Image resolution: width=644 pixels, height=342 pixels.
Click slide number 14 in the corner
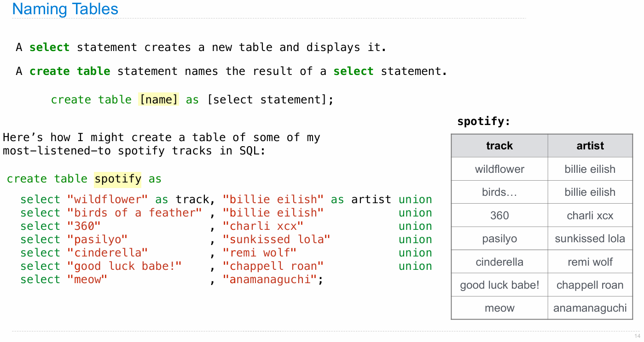637,336
